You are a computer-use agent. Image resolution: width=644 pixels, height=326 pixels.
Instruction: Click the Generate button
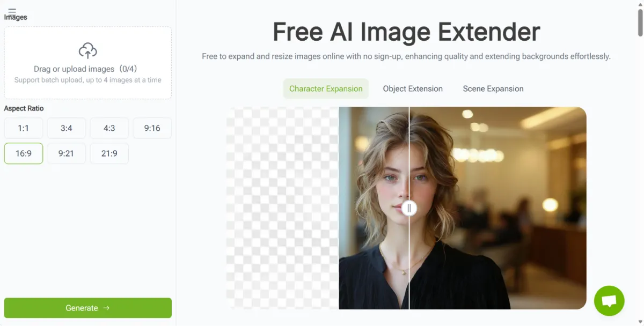click(87, 308)
